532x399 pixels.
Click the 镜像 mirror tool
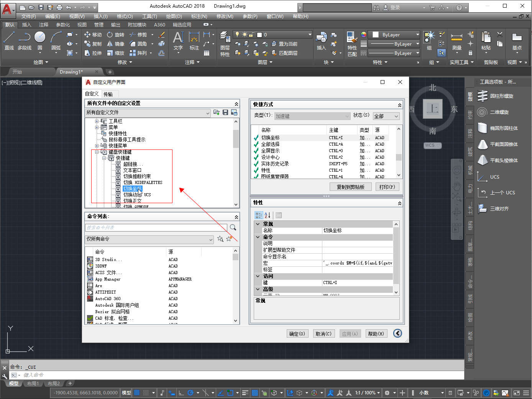116,44
